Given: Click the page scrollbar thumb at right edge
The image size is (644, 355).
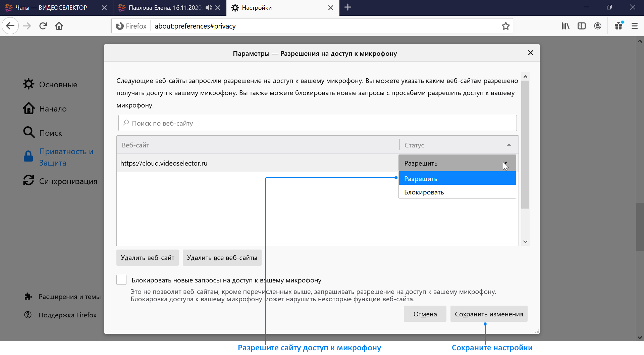Looking at the screenshot, I should click(x=640, y=227).
